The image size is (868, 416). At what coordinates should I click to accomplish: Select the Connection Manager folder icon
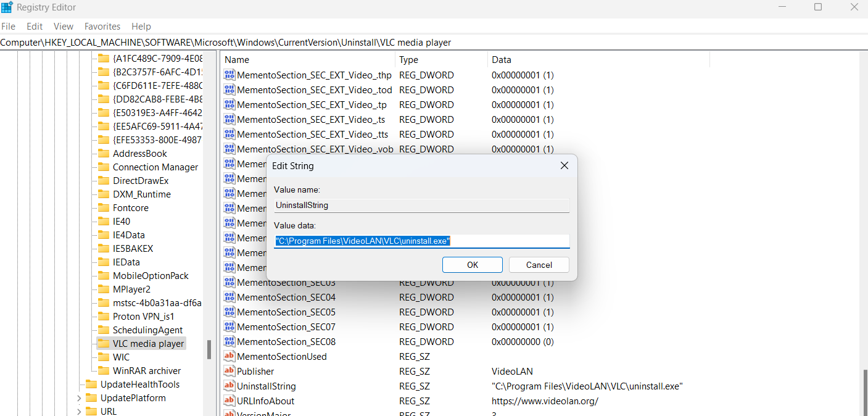[x=103, y=167]
